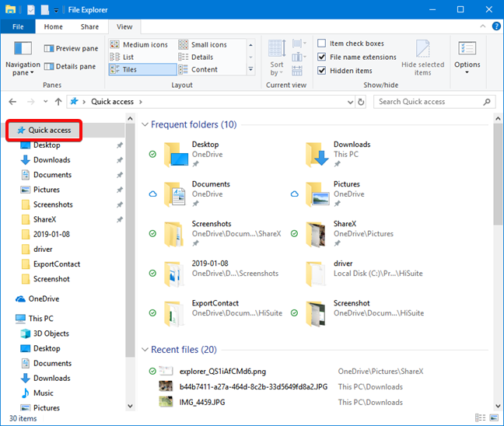Viewport: 504px width, 426px height.
Task: Select the Tiles layout
Action: [x=142, y=69]
